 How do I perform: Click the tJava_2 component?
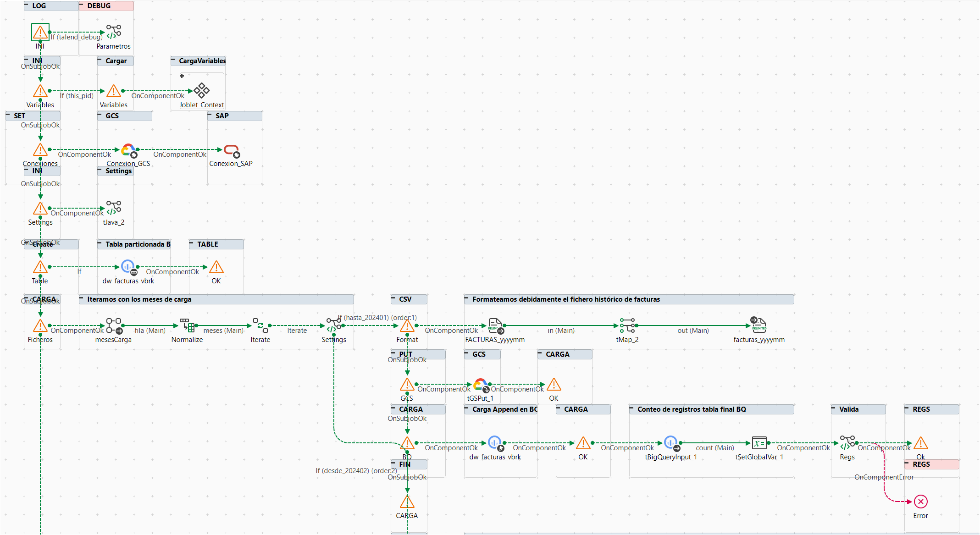114,208
